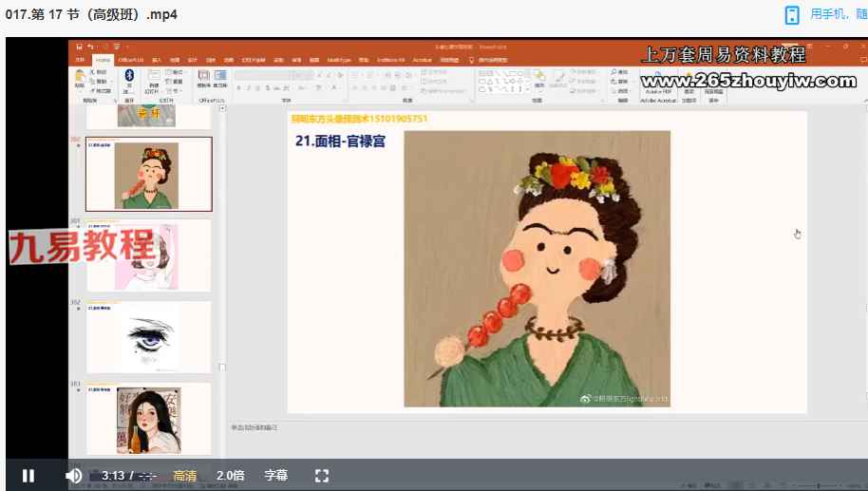Toggle the 字幕 subtitles option
The width and height of the screenshot is (868, 491).
[x=275, y=476]
